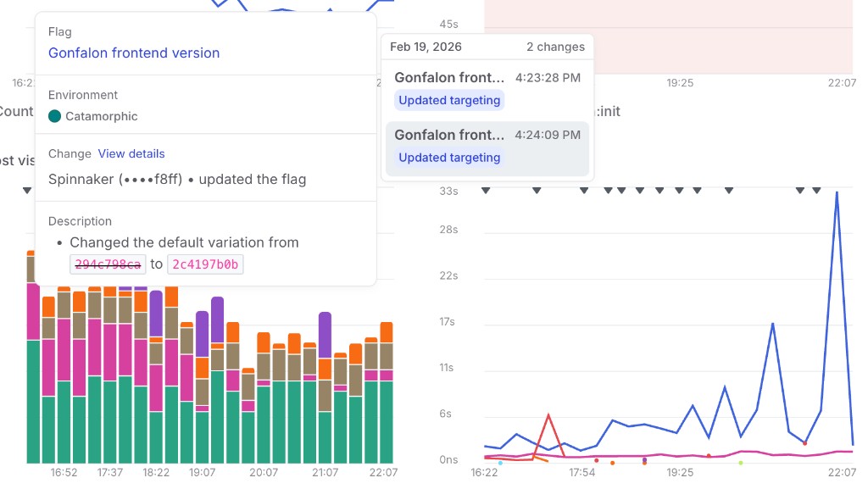This screenshot has width=868, height=489.
Task: Click the flag marker triangle above 16:22
Action: tap(485, 192)
